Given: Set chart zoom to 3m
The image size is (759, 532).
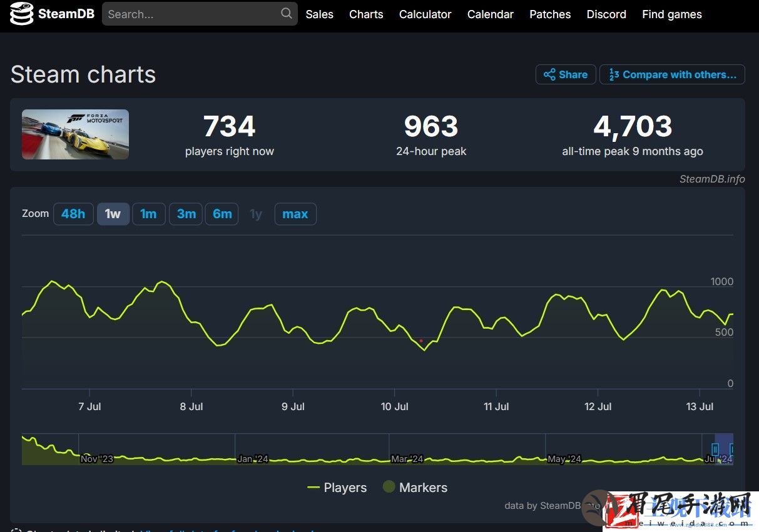Looking at the screenshot, I should point(186,214).
